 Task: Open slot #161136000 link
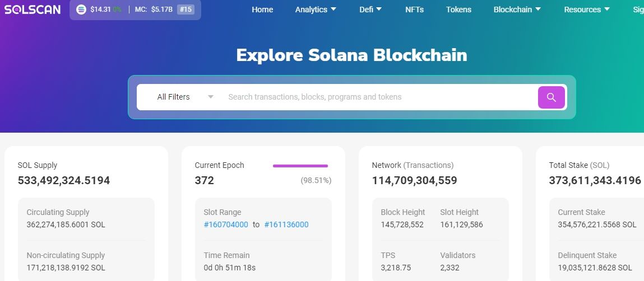pyautogui.click(x=286, y=224)
